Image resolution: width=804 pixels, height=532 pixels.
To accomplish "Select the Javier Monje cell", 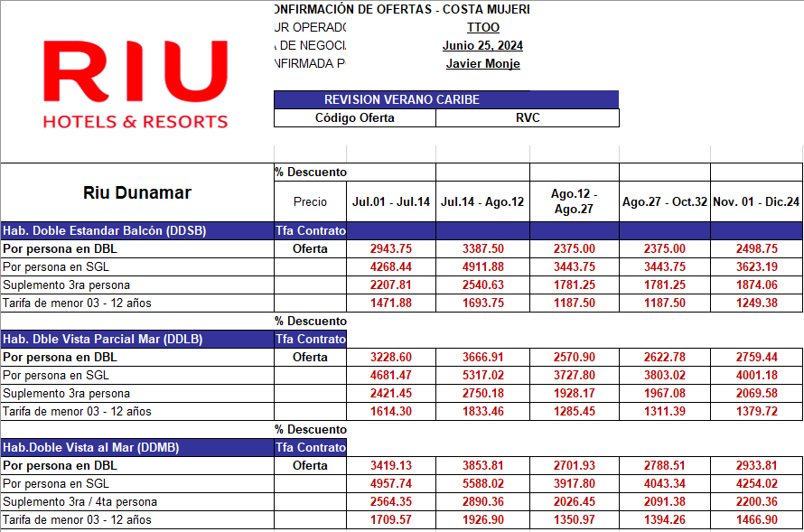I will 483,63.
